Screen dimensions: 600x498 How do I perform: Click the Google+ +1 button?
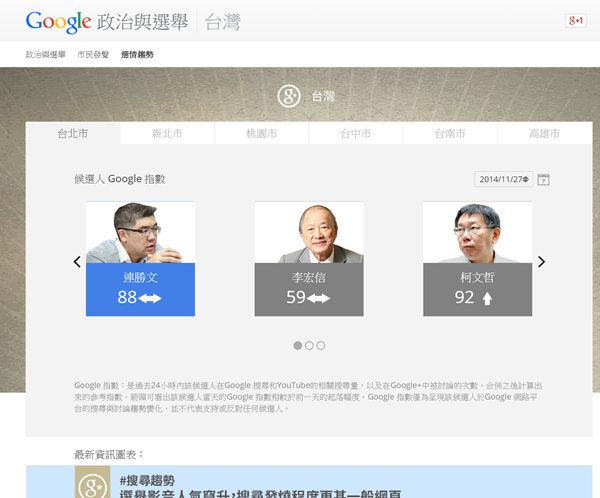[x=575, y=21]
